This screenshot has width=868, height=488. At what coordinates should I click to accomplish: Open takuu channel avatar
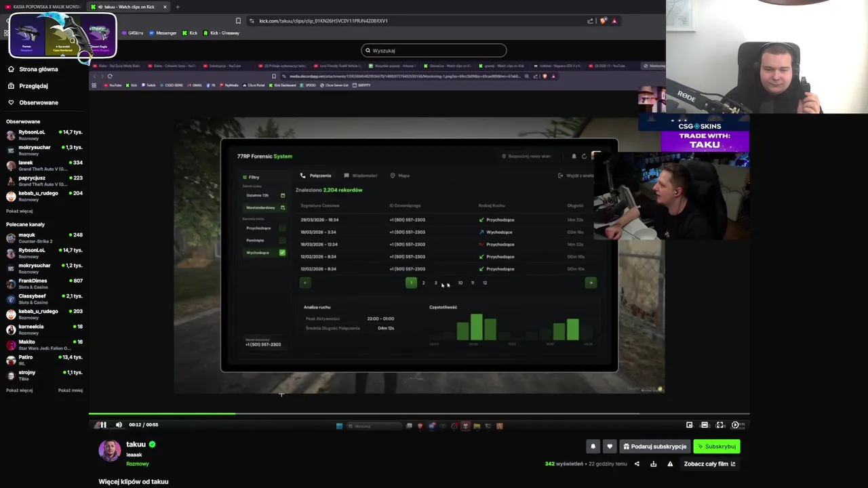pyautogui.click(x=110, y=451)
